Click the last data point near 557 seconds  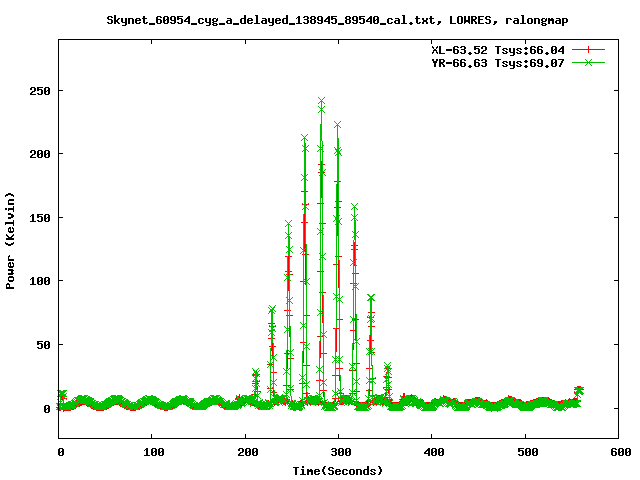click(x=578, y=390)
